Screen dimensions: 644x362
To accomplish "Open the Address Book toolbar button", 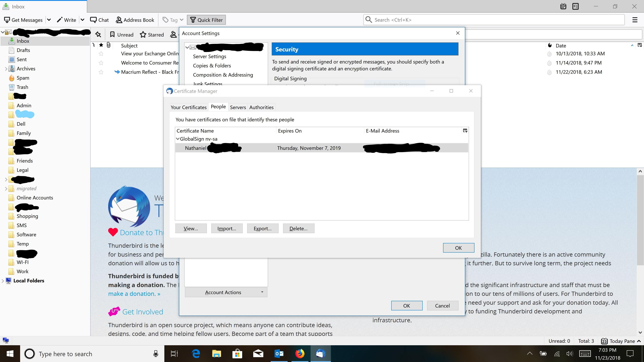I will pos(135,20).
